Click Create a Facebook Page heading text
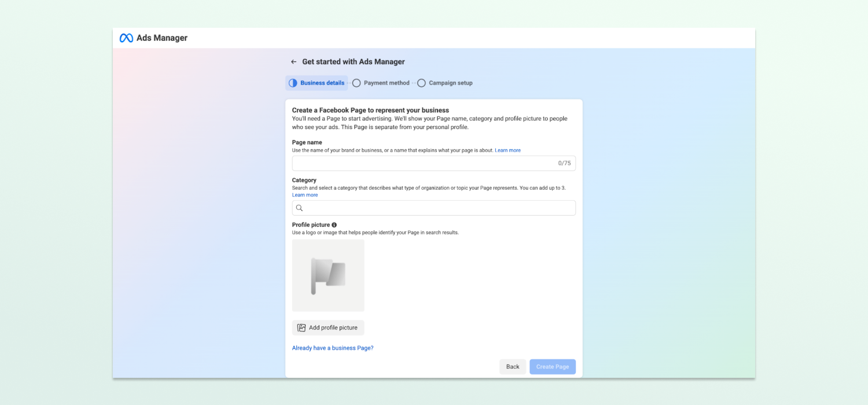Viewport: 868px width, 405px height. coord(370,110)
